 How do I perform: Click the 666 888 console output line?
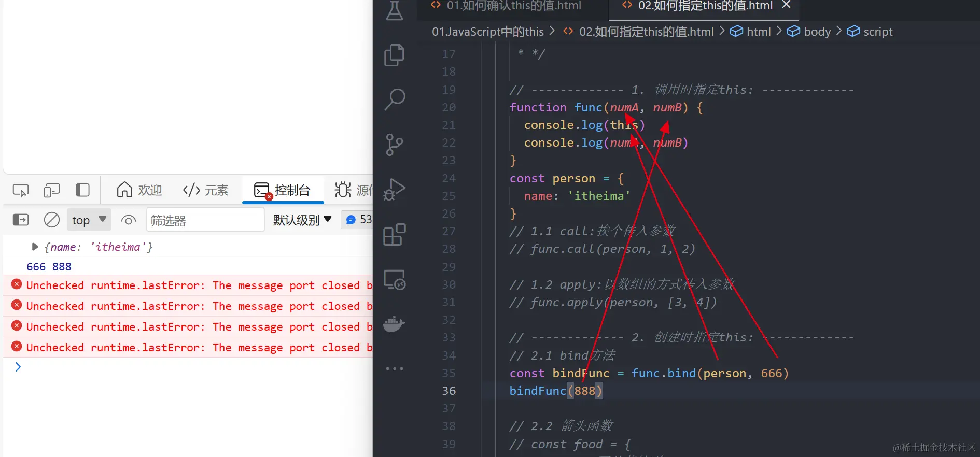[49, 266]
